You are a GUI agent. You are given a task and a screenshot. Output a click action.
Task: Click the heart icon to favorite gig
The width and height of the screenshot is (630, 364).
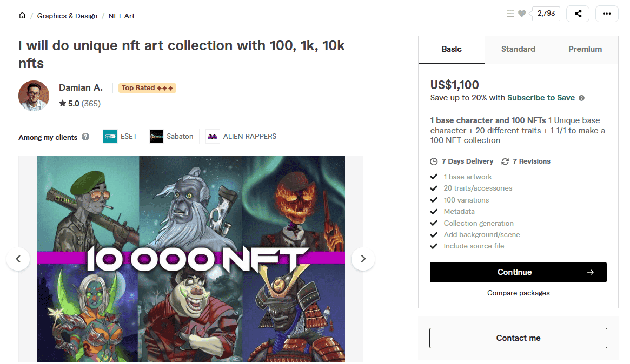[522, 14]
